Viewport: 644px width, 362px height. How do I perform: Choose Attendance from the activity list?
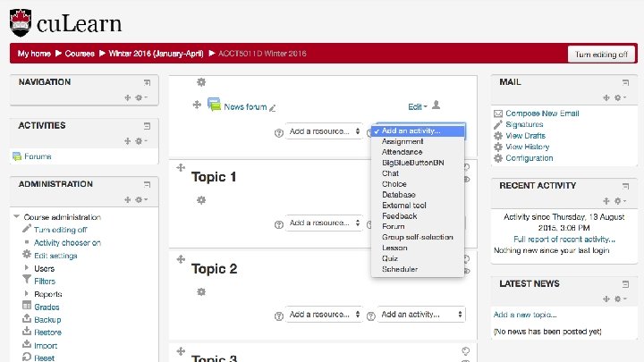click(x=418, y=152)
